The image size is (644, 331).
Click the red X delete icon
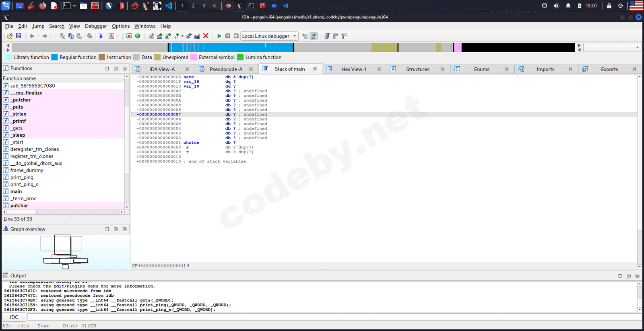(x=206, y=36)
